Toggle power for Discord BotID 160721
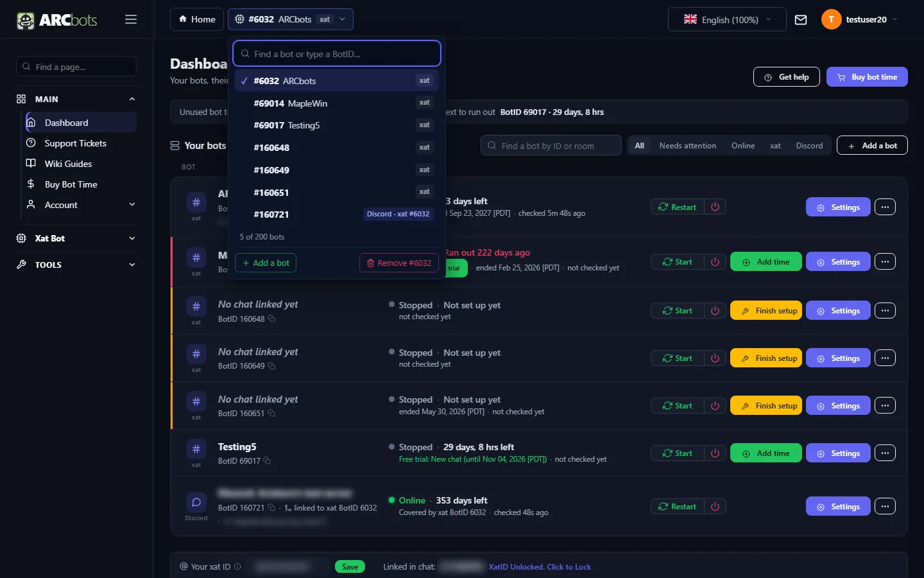 [715, 507]
